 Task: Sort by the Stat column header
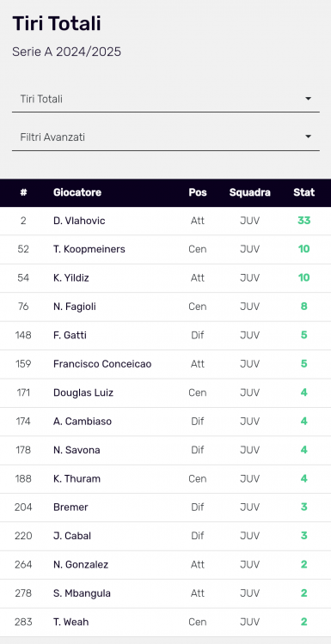pos(303,192)
